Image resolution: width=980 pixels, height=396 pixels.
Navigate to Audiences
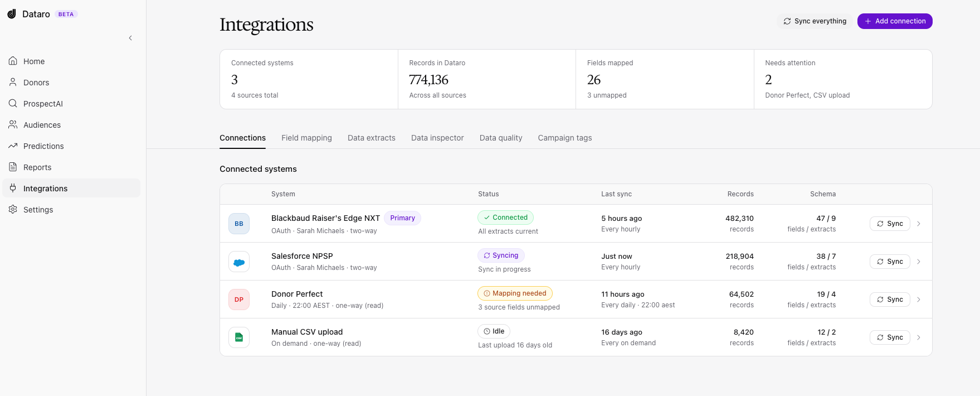pos(71,125)
